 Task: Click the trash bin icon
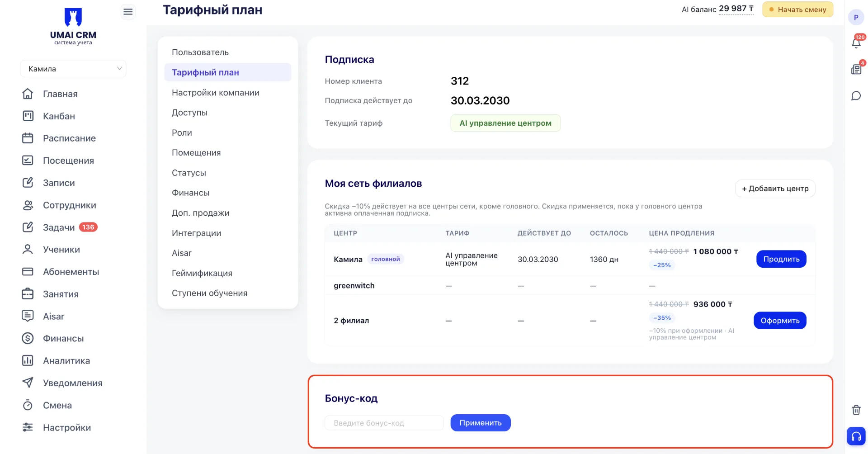[856, 410]
